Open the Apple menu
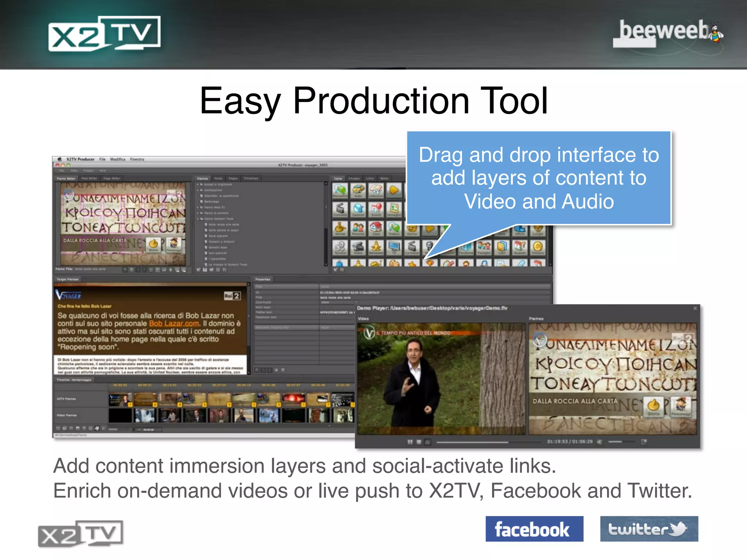The image size is (747, 560). pyautogui.click(x=59, y=159)
